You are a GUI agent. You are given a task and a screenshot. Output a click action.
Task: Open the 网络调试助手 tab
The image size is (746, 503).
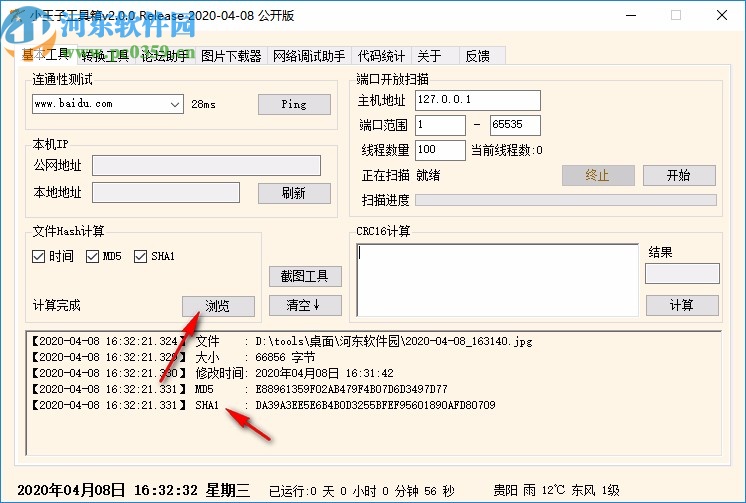309,56
